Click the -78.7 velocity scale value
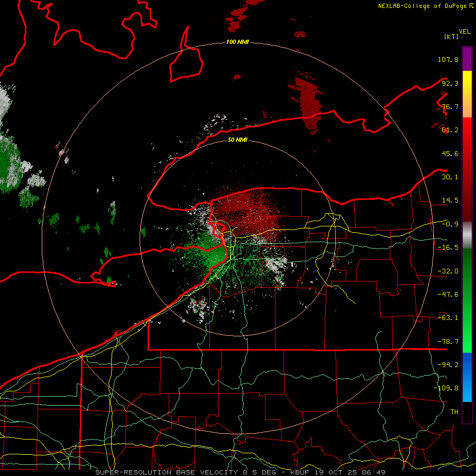476x476 pixels. [x=448, y=342]
